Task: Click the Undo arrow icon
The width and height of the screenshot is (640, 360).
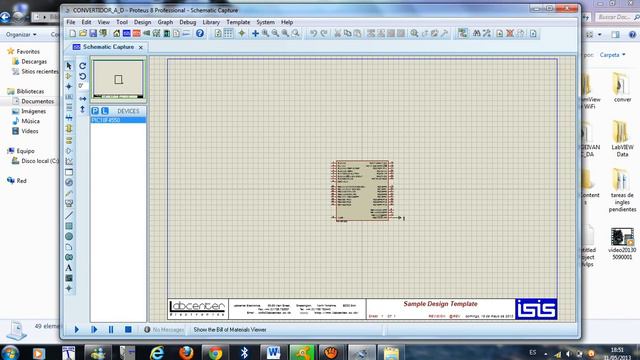Action: click(313, 33)
